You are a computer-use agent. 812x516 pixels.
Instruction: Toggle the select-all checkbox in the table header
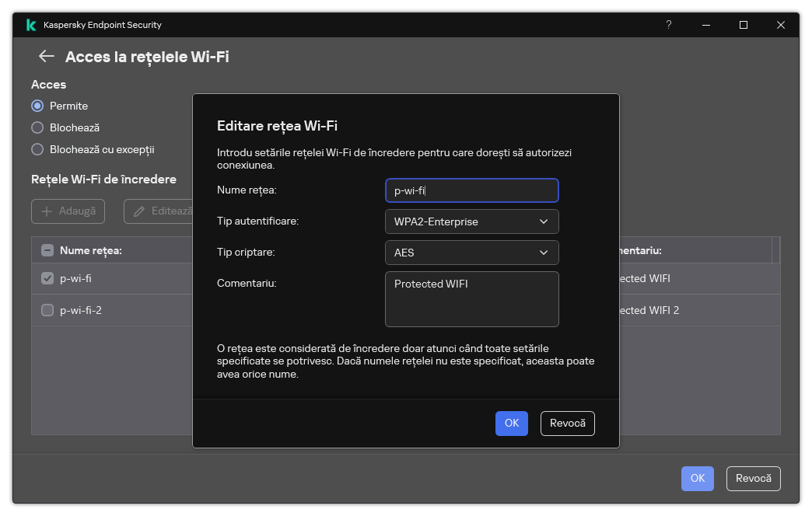click(47, 249)
